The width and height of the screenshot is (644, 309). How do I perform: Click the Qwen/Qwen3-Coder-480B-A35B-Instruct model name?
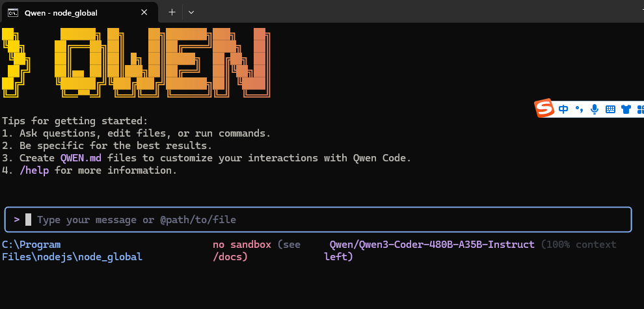[432, 245]
